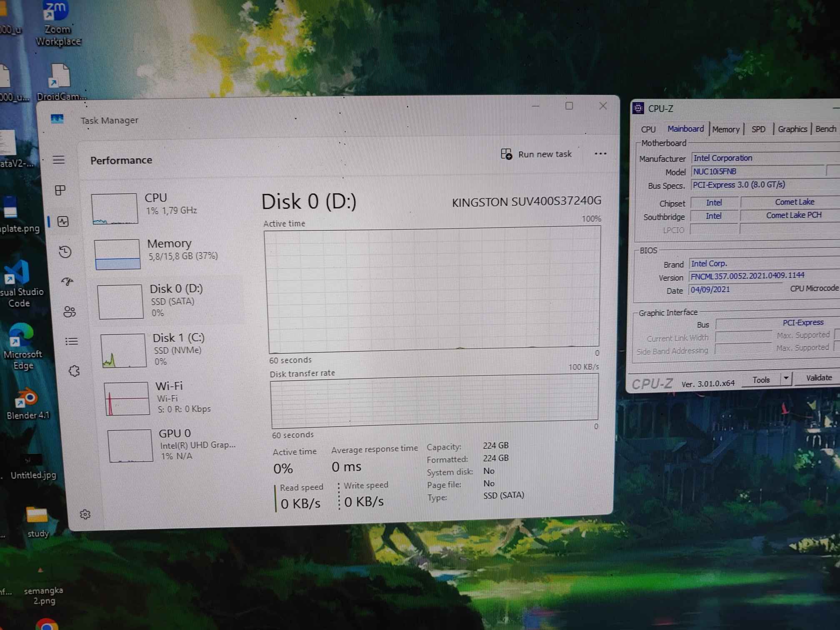This screenshot has width=840, height=630.
Task: Click Run new task button
Action: click(536, 154)
